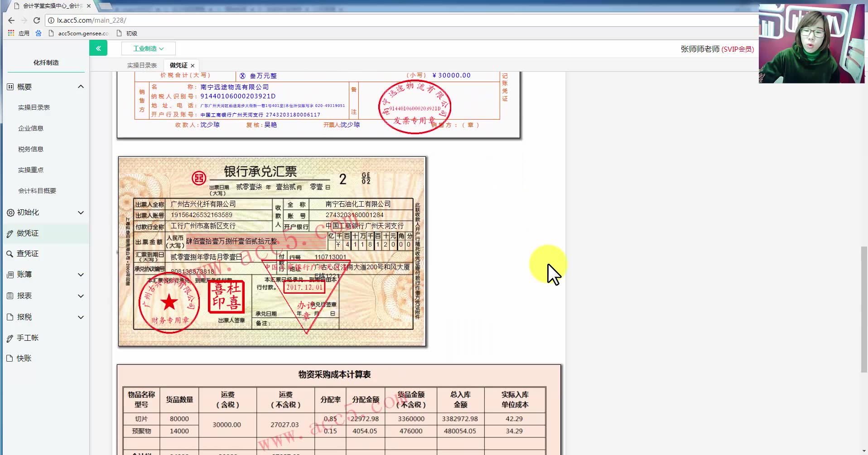Click the 化纤制造 sidebar heading
Screen dimensions: 868x455
[46, 63]
